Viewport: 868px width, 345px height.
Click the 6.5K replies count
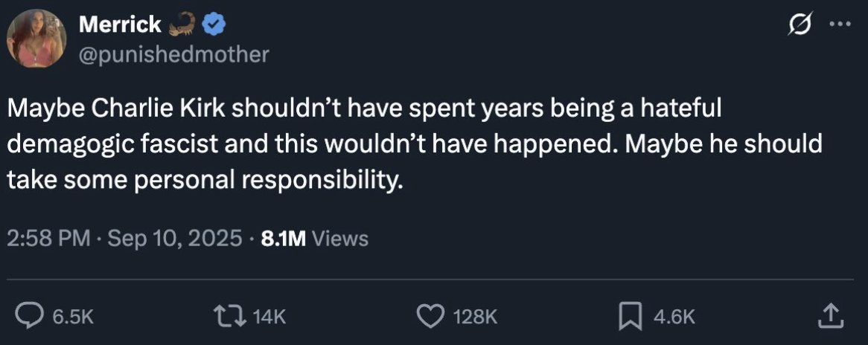click(x=73, y=317)
